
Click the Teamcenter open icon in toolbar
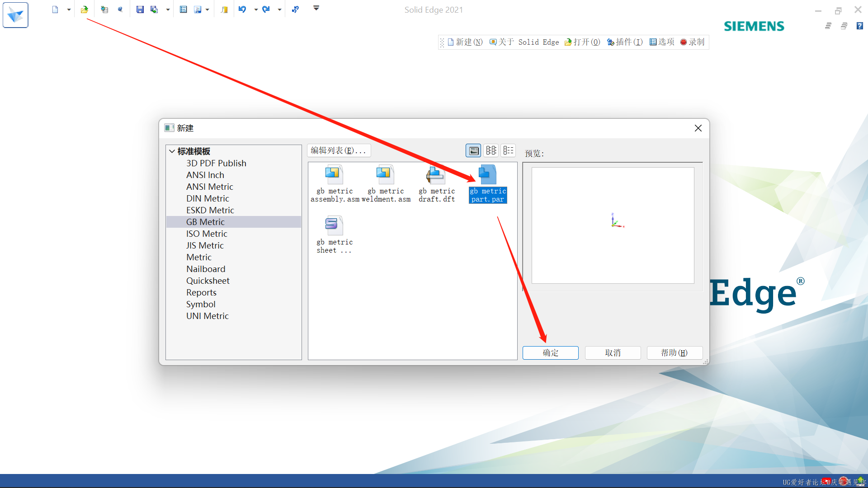point(104,9)
